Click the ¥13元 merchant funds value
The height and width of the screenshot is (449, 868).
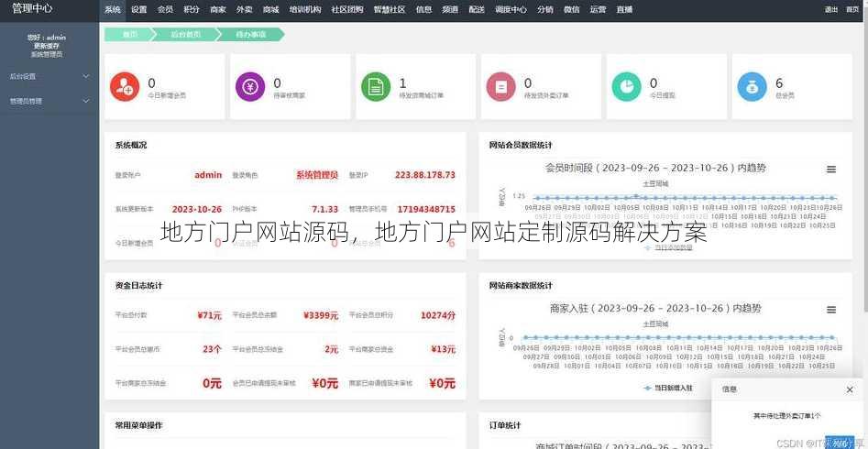pos(444,349)
